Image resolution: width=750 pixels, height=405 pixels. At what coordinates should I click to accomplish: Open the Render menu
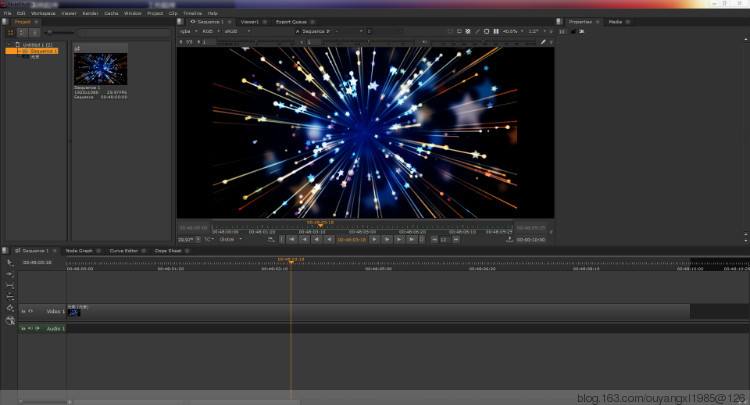(x=90, y=13)
